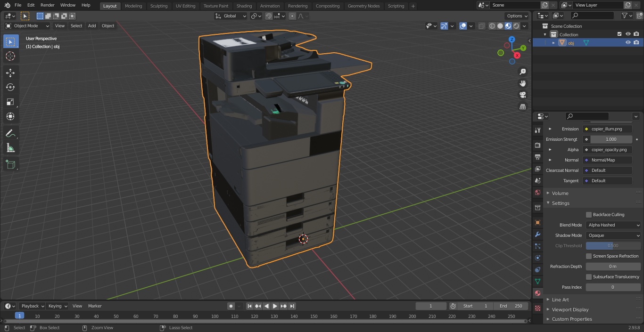Open the Render menu

[x=47, y=5]
